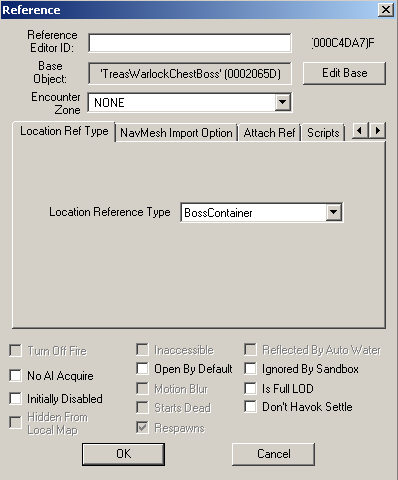Image resolution: width=398 pixels, height=480 pixels.
Task: Switch to the NavMesh Import Option tab
Action: pos(176,133)
